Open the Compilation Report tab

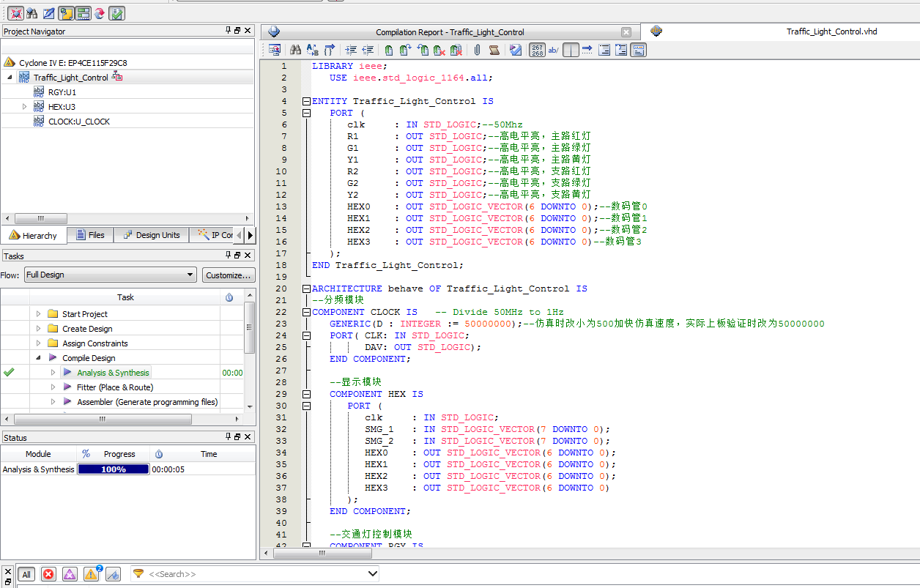tap(450, 32)
